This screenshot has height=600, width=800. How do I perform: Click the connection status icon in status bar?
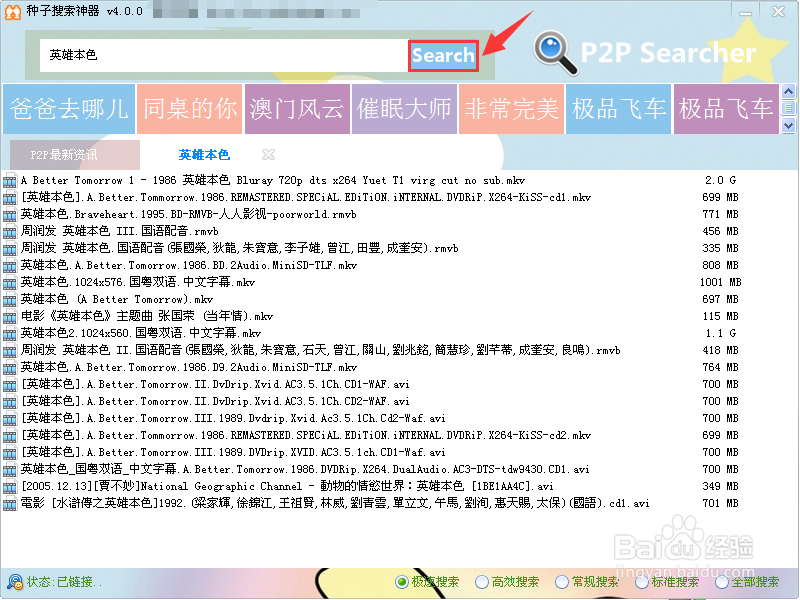pos(15,582)
